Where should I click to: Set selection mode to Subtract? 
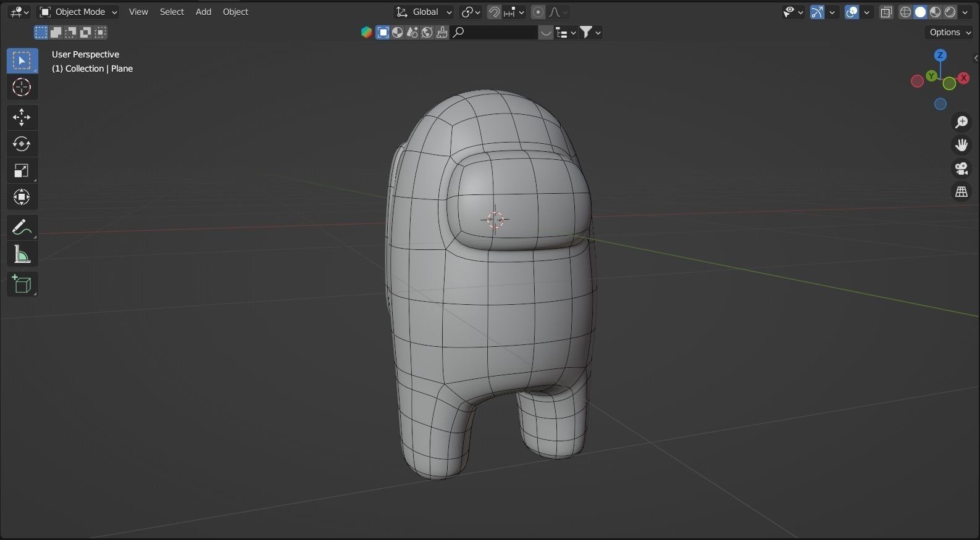[70, 32]
